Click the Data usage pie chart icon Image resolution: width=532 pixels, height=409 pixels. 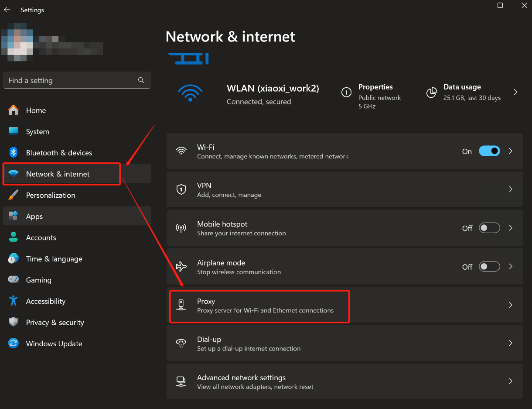431,92
